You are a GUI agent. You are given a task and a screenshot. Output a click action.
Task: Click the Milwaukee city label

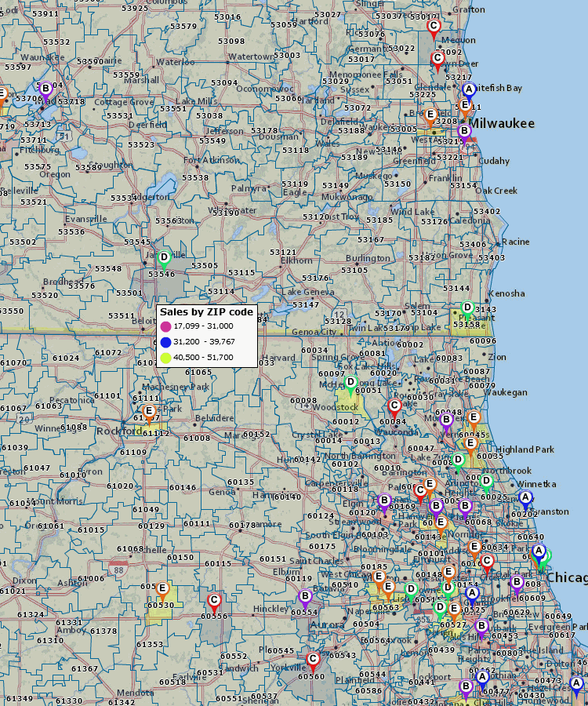(x=502, y=124)
